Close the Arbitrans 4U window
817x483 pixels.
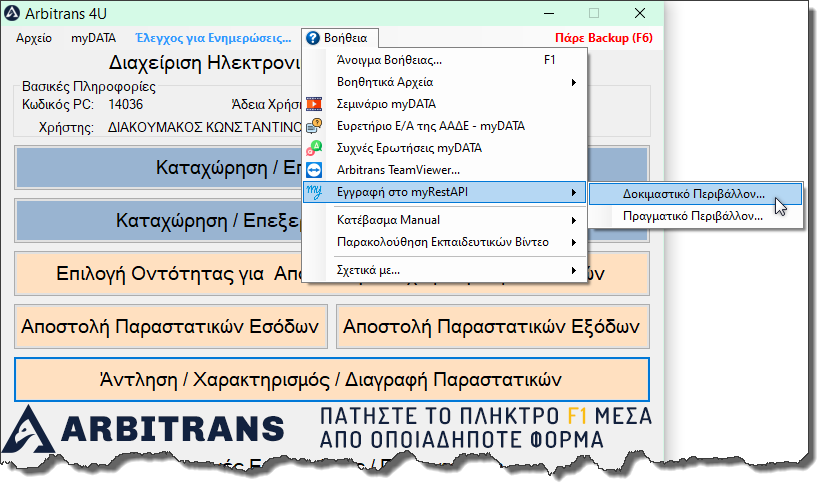pyautogui.click(x=640, y=14)
